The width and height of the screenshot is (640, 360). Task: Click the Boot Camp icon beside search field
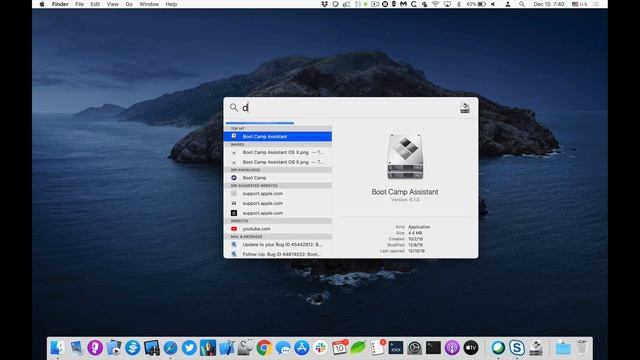(464, 108)
